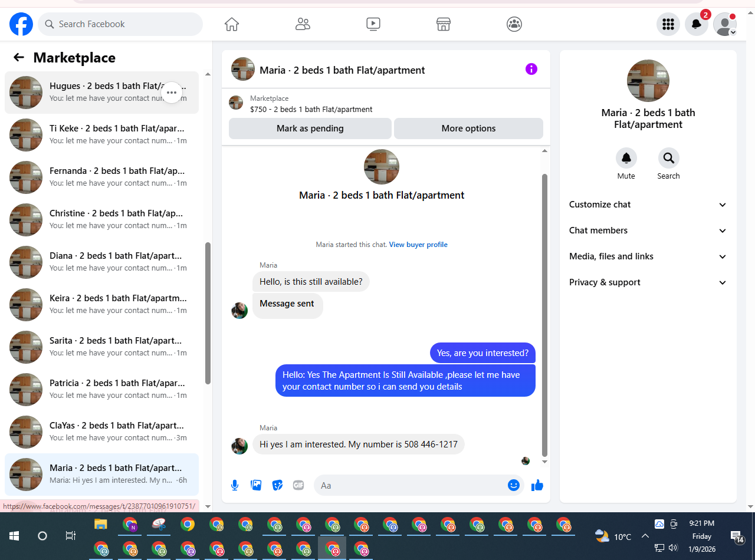This screenshot has width=755, height=560.
Task: Open the Patricia conversation
Action: pyautogui.click(x=101, y=390)
